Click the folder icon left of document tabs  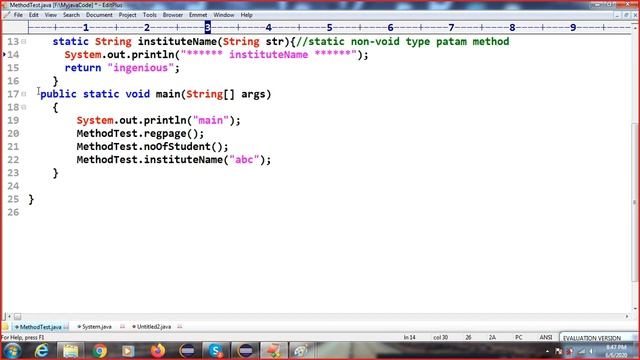[5, 327]
